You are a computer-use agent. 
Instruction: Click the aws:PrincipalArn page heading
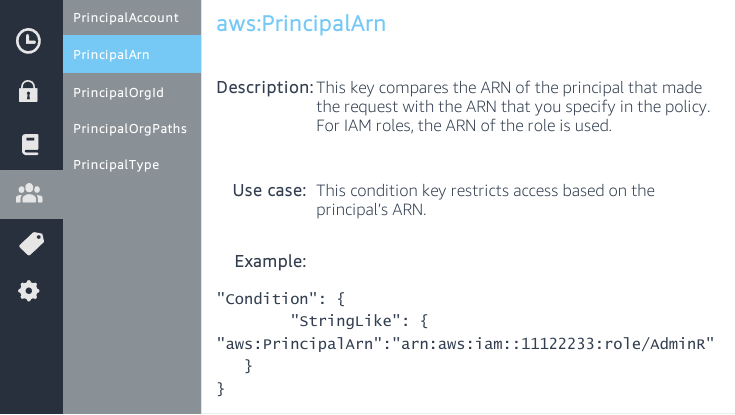click(301, 23)
